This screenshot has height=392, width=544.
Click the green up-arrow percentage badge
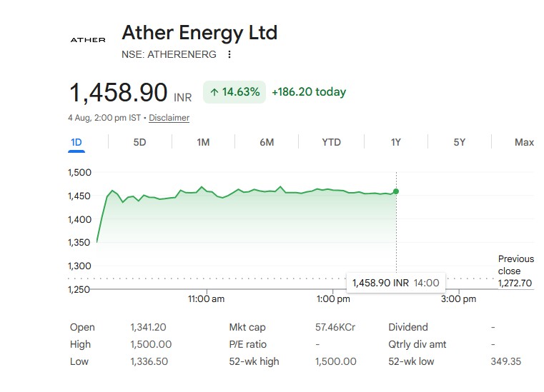[234, 92]
